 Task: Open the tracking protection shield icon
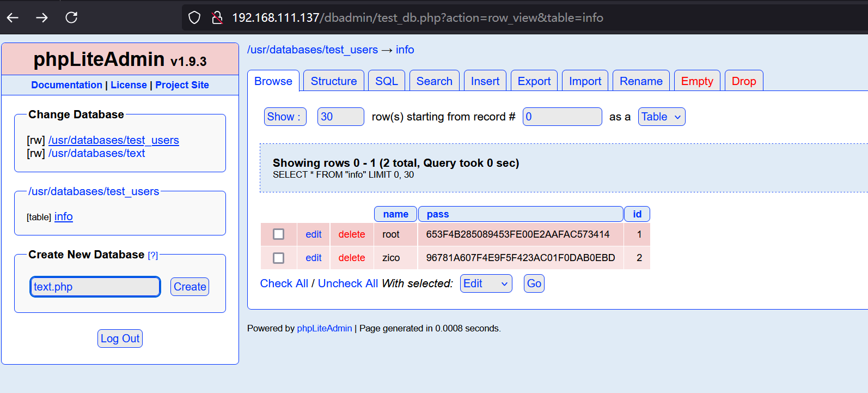[x=194, y=17]
